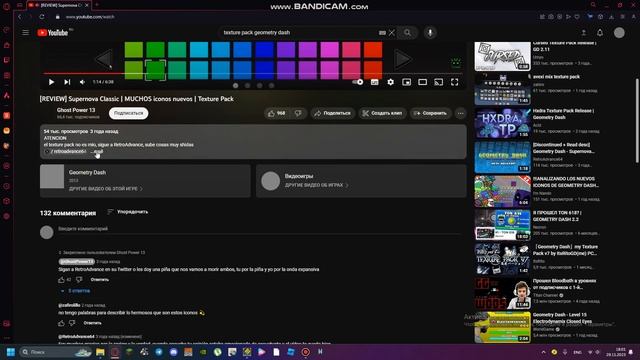640x360 pixels.
Task: Run search with the magnifier button
Action: coord(407,32)
